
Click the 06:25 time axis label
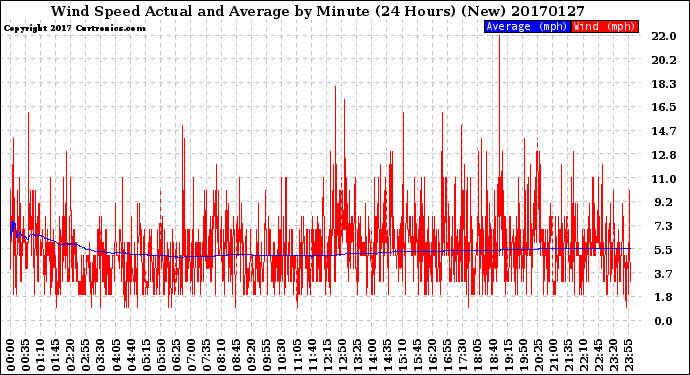[176, 355]
